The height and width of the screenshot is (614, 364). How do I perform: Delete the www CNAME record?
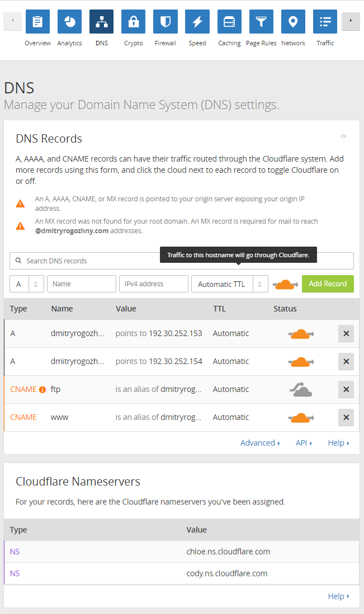click(x=346, y=417)
